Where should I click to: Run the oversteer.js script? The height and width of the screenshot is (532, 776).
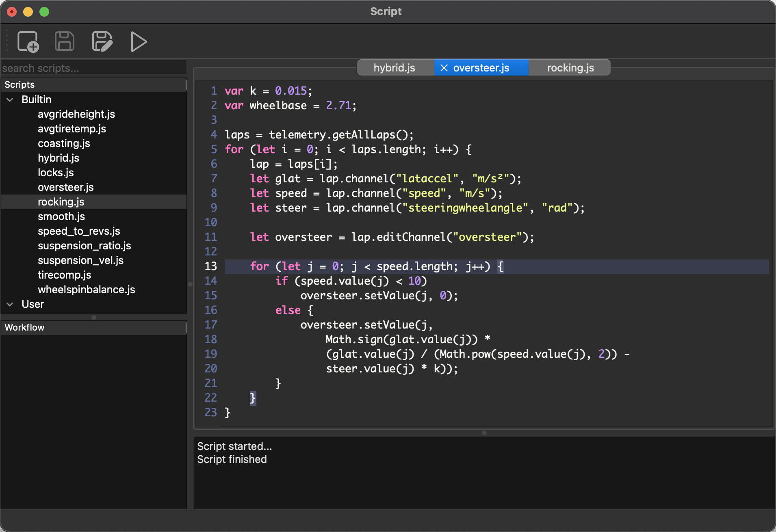click(138, 41)
